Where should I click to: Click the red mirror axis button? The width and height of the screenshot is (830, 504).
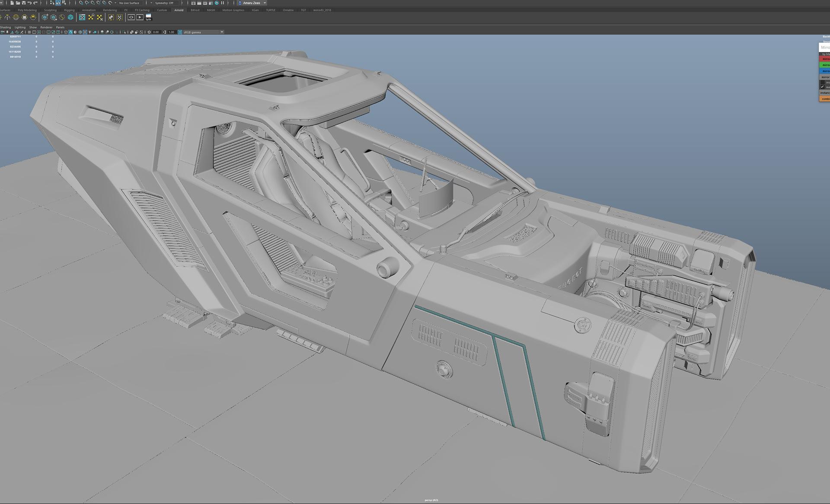tap(825, 59)
